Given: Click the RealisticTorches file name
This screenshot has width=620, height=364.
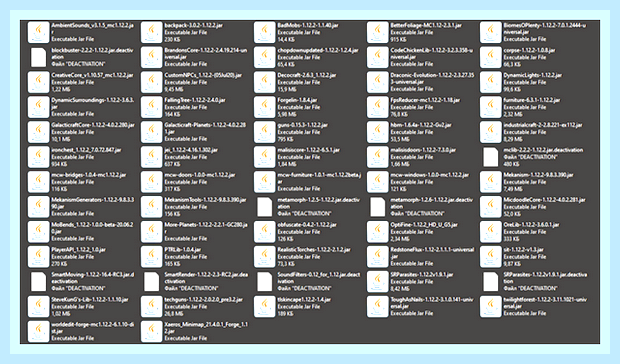Looking at the screenshot, I should (x=314, y=250).
